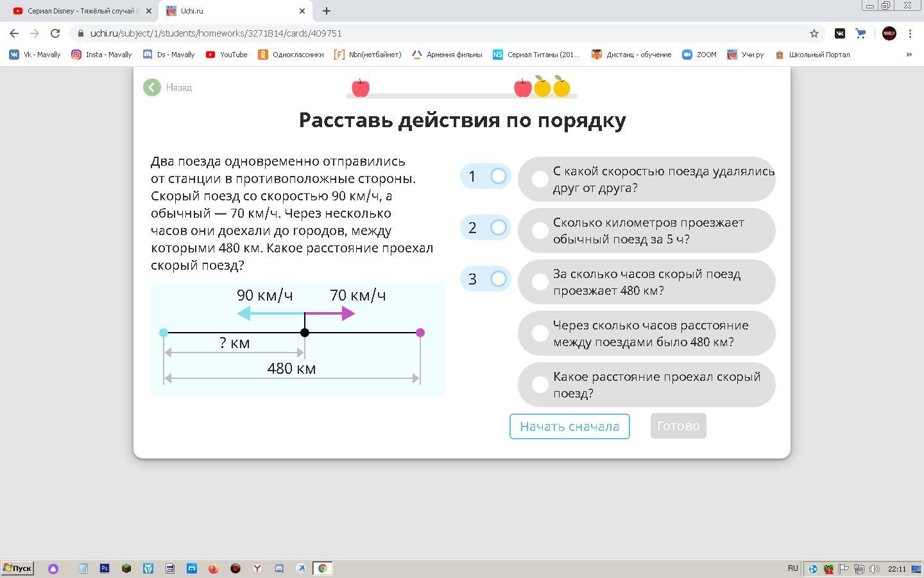Click the first red apple on progress bar

coord(361,87)
